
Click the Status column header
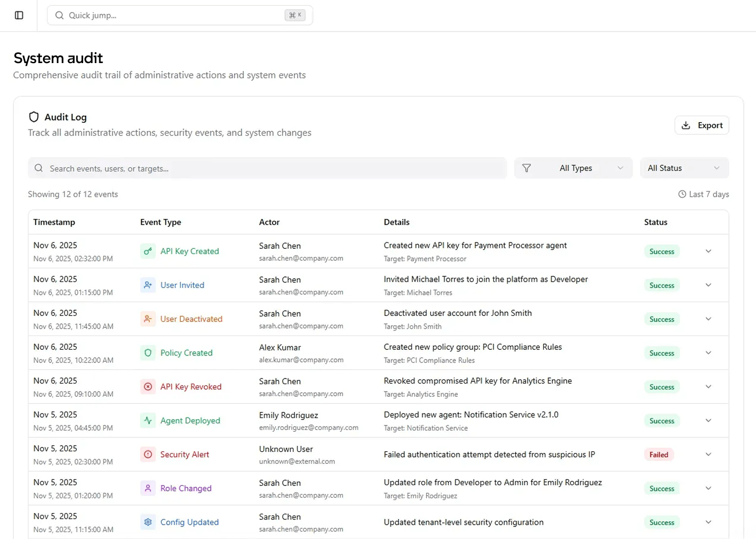(656, 222)
